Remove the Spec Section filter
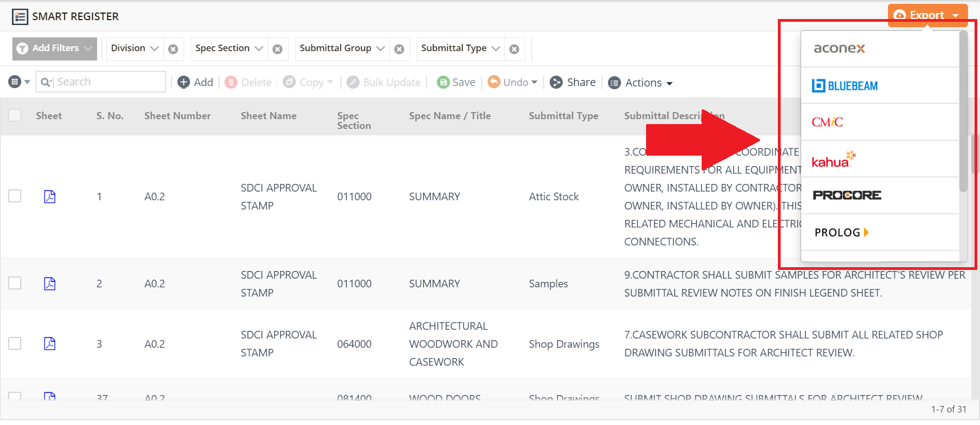The height and width of the screenshot is (425, 980). point(277,49)
